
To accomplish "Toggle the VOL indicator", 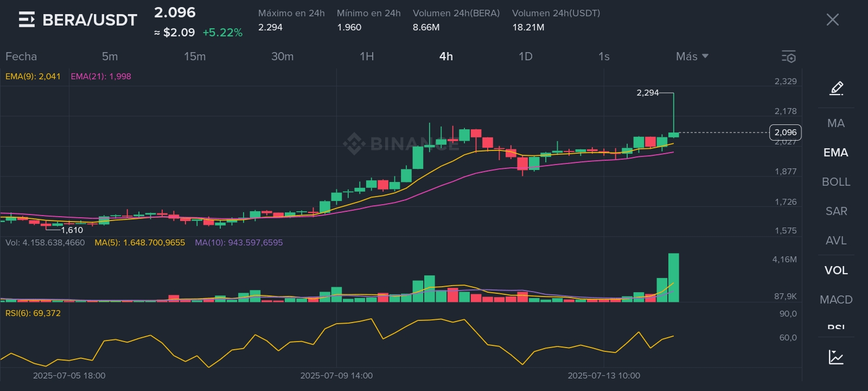I will pyautogui.click(x=836, y=270).
